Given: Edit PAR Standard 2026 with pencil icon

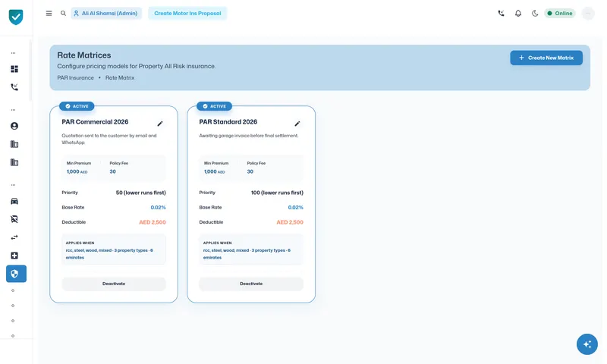Looking at the screenshot, I should point(297,124).
